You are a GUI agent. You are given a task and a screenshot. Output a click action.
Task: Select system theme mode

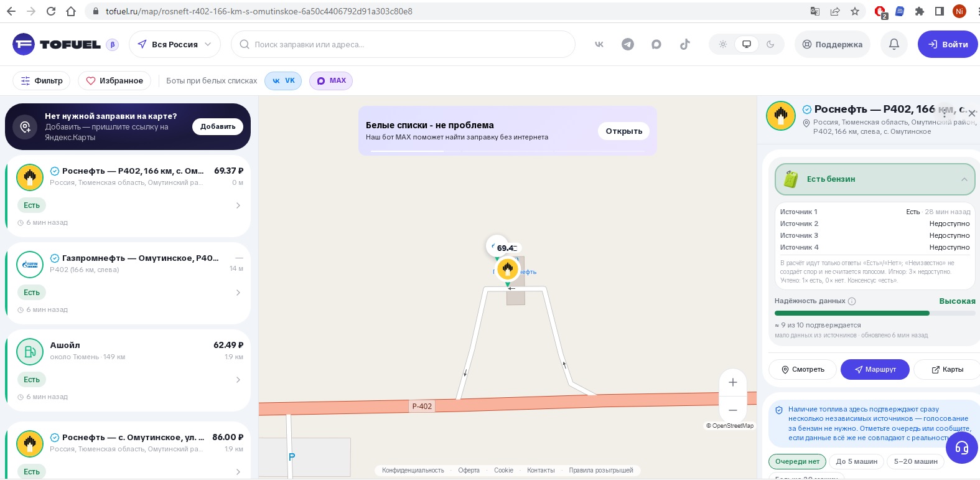pos(747,44)
